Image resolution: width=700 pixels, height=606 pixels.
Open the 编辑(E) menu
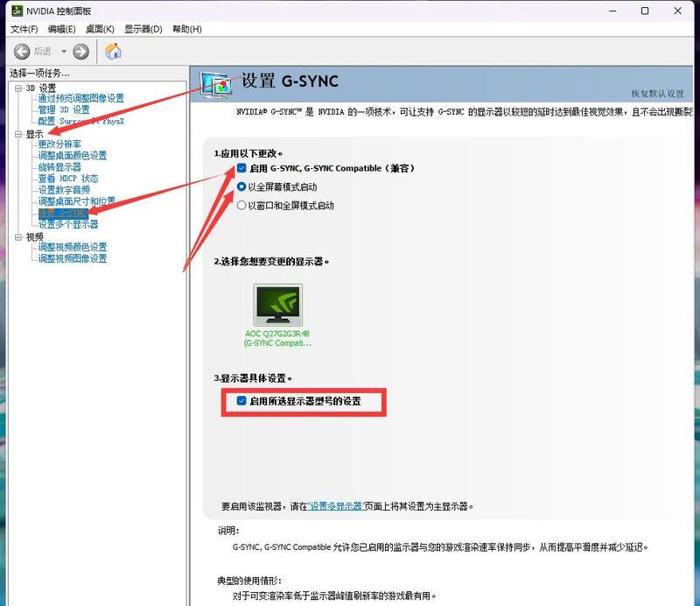click(x=61, y=30)
